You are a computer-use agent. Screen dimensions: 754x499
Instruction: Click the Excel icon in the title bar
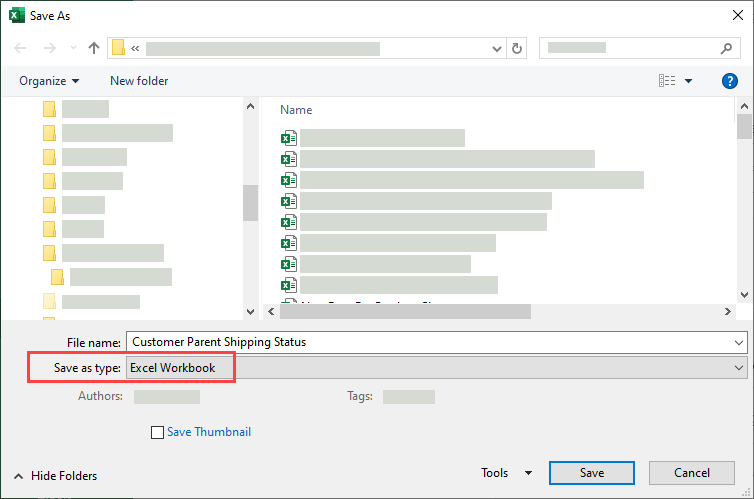pos(16,15)
